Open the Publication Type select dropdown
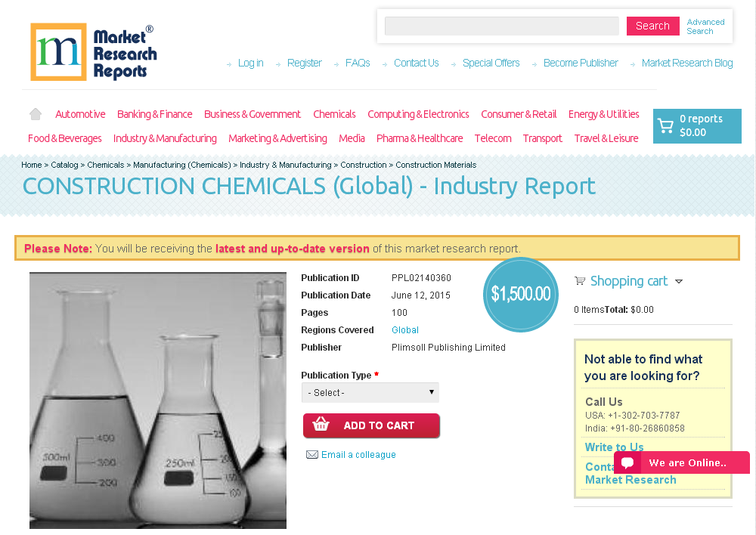756x535 pixels. pyautogui.click(x=370, y=392)
